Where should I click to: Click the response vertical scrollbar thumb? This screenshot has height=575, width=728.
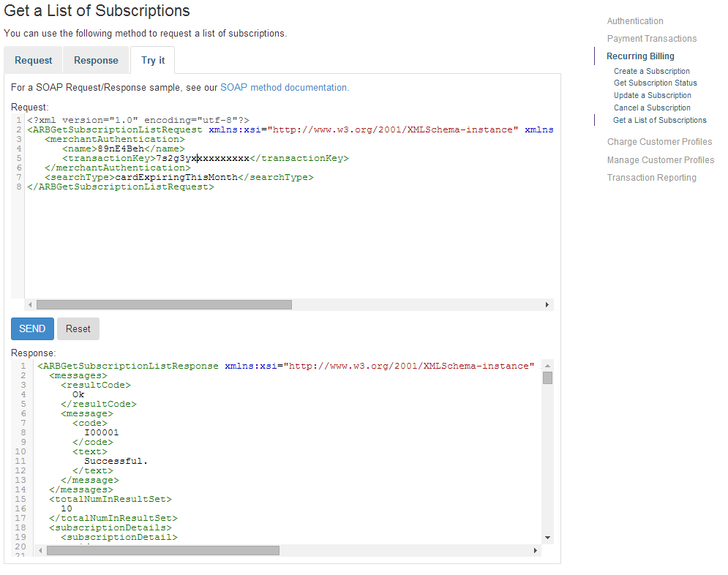(x=547, y=378)
